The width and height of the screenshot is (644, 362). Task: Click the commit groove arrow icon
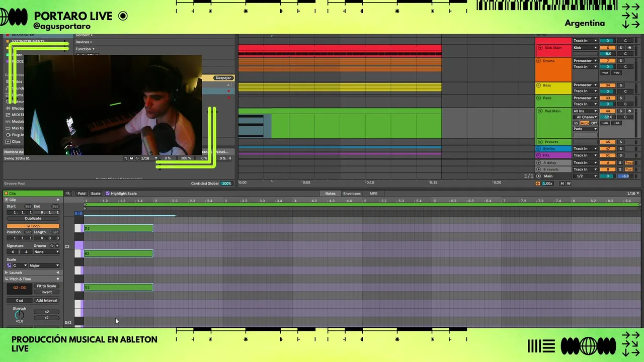point(57,246)
